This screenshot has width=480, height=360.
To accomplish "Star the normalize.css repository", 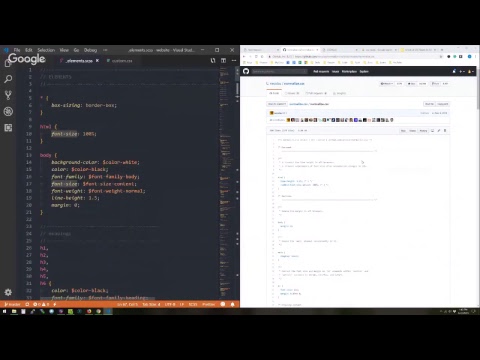I will [x=412, y=84].
